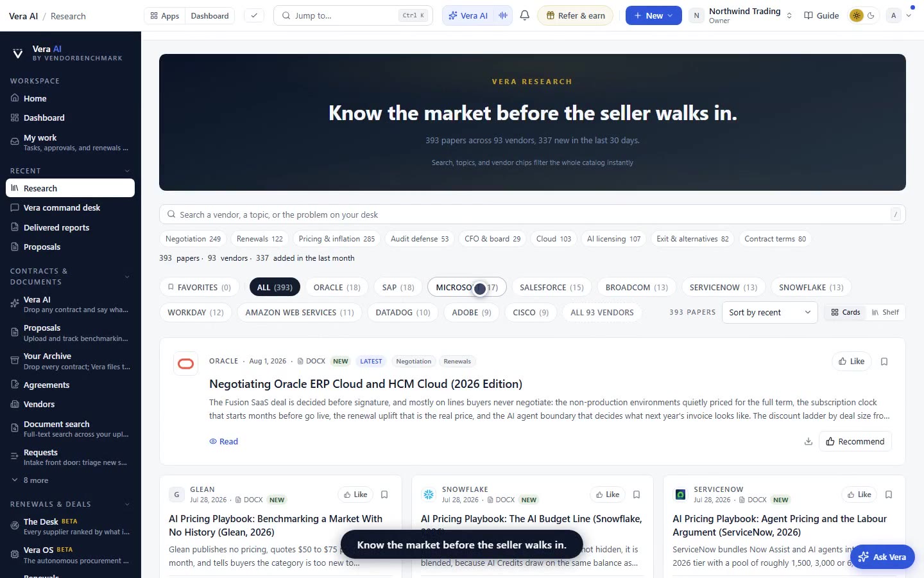
Task: Switch to Shelf view
Action: pos(885,312)
